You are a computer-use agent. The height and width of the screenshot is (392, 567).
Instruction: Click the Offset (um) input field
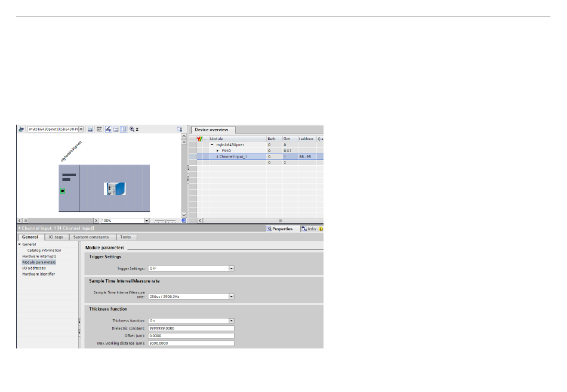pyautogui.click(x=192, y=336)
